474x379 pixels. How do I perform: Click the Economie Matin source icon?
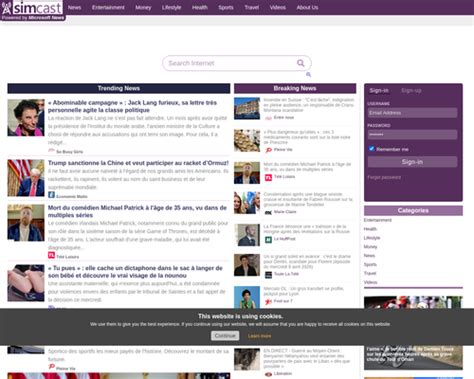point(51,195)
